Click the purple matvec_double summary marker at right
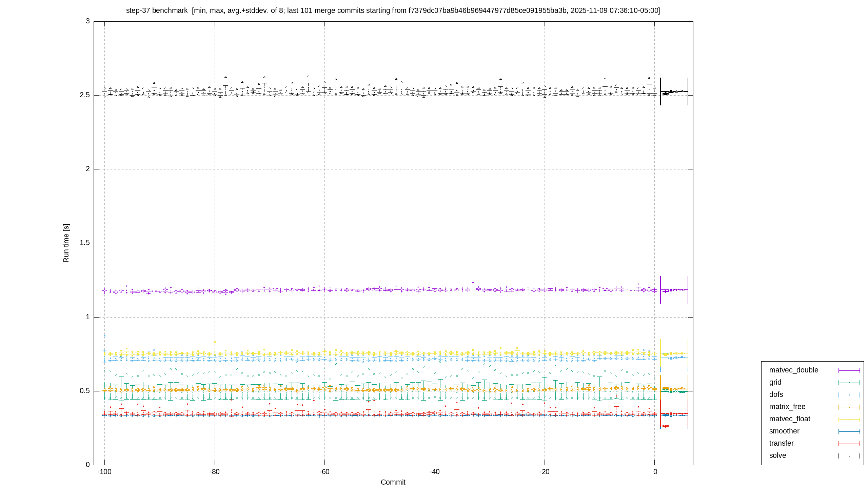Viewport: 868px width, 488px height. coord(674,290)
